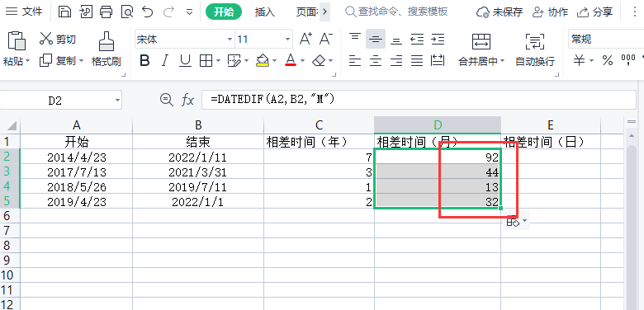Expand the paste (粘贴) options arrow
This screenshot has width=644, height=310.
coord(28,61)
